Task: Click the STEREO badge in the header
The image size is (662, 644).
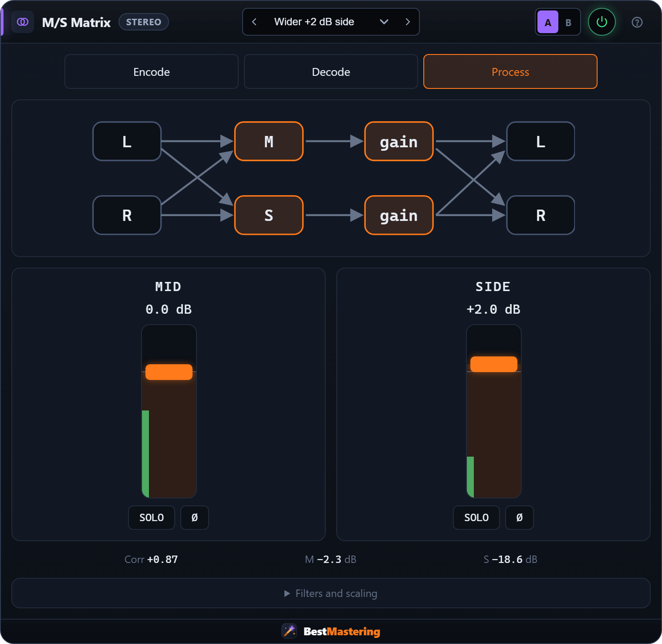Action: [x=144, y=22]
